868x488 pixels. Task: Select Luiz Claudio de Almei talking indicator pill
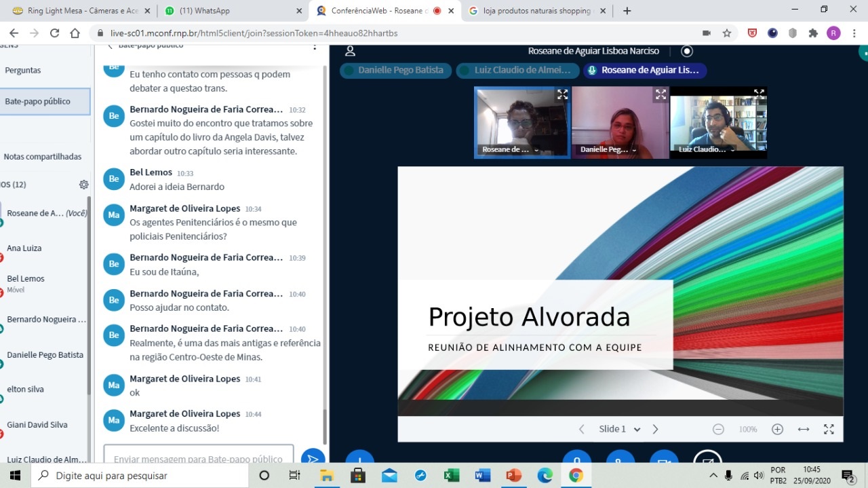point(518,70)
